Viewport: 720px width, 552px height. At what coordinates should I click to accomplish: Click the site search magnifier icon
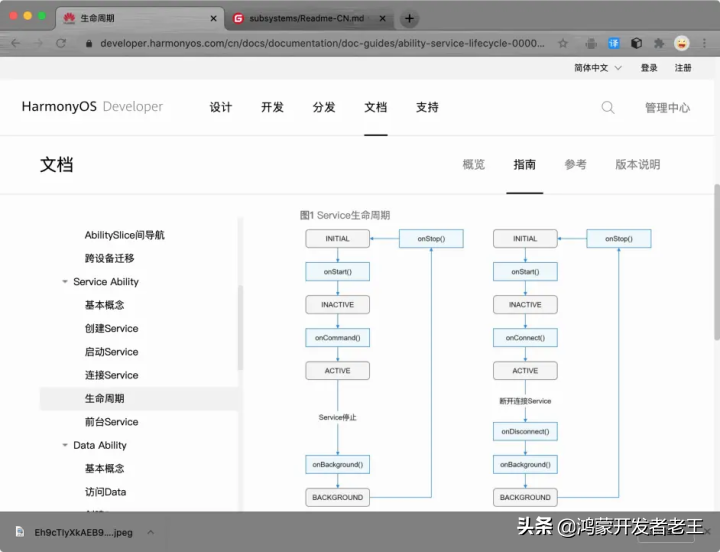(x=608, y=107)
